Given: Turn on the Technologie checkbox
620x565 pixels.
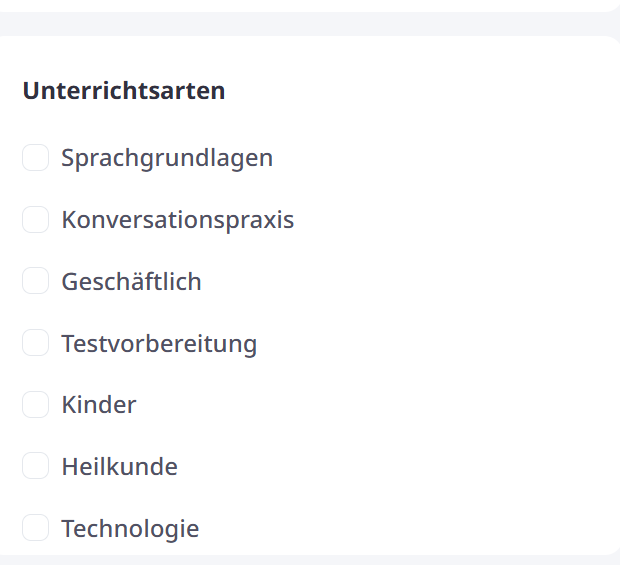Looking at the screenshot, I should (x=35, y=529).
